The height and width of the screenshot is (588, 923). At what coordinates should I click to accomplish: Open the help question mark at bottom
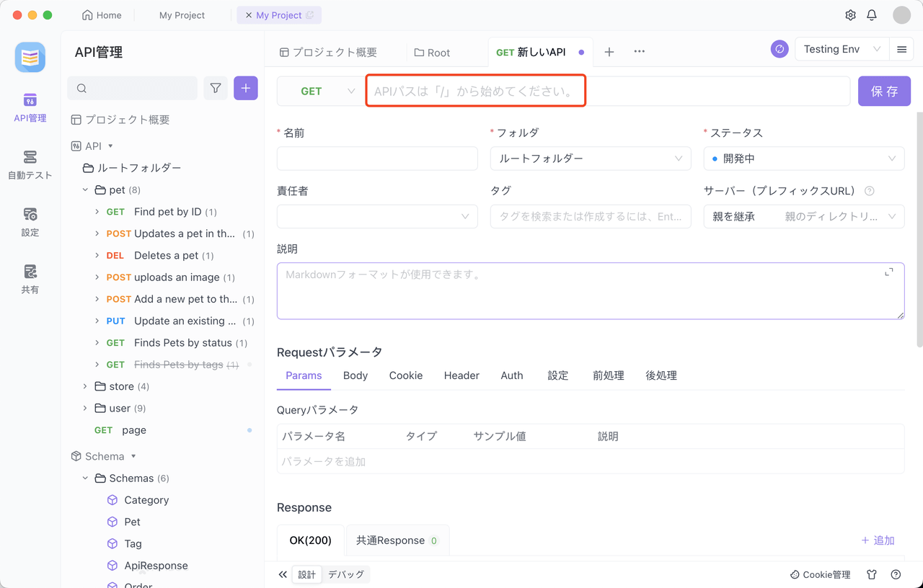(x=896, y=574)
